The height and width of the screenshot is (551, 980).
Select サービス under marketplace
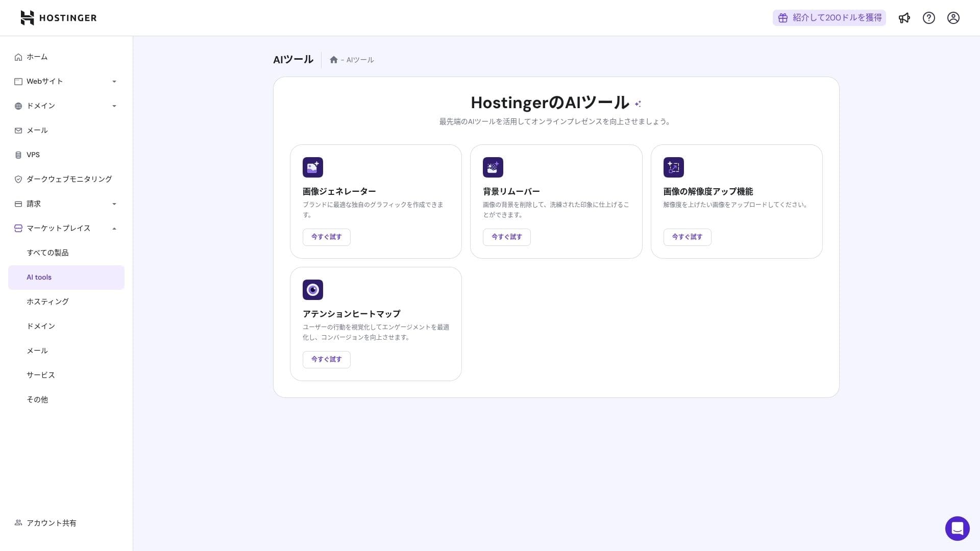point(66,375)
